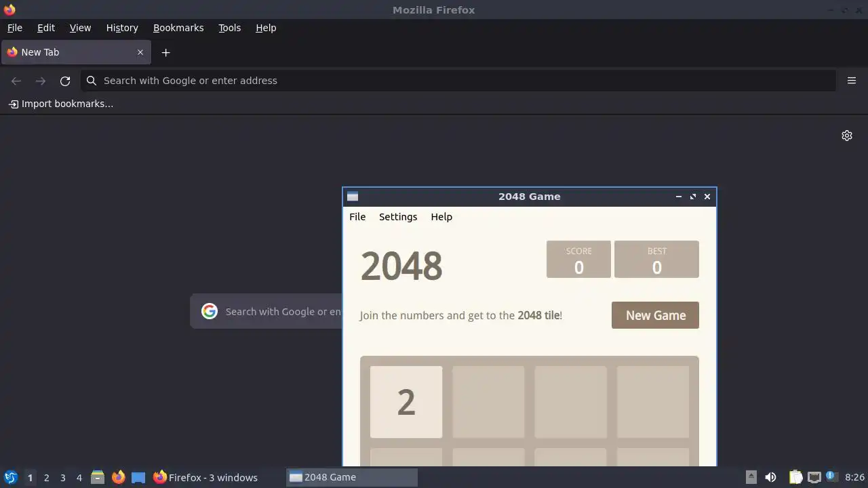
Task: Open the 2048 Game File menu
Action: click(357, 217)
